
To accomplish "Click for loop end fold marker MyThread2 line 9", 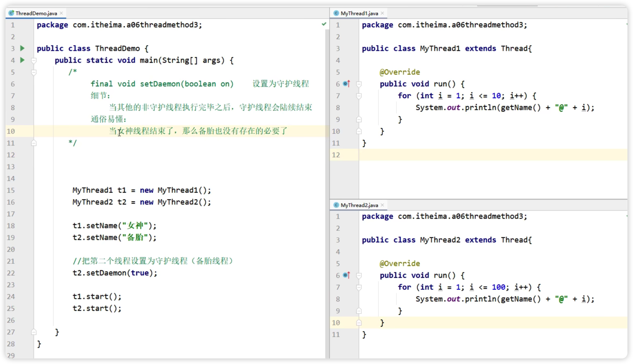I will click(x=359, y=311).
